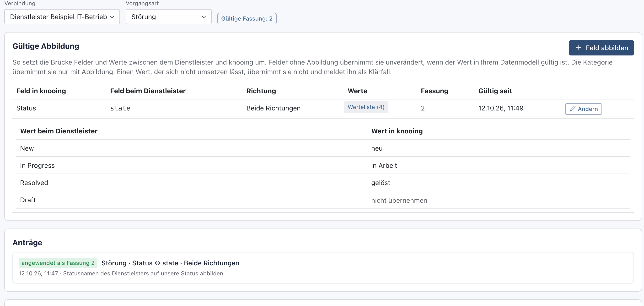Click the Gültige Abbildung heading
Viewport: 644px width, 306px height.
pyautogui.click(x=46, y=46)
